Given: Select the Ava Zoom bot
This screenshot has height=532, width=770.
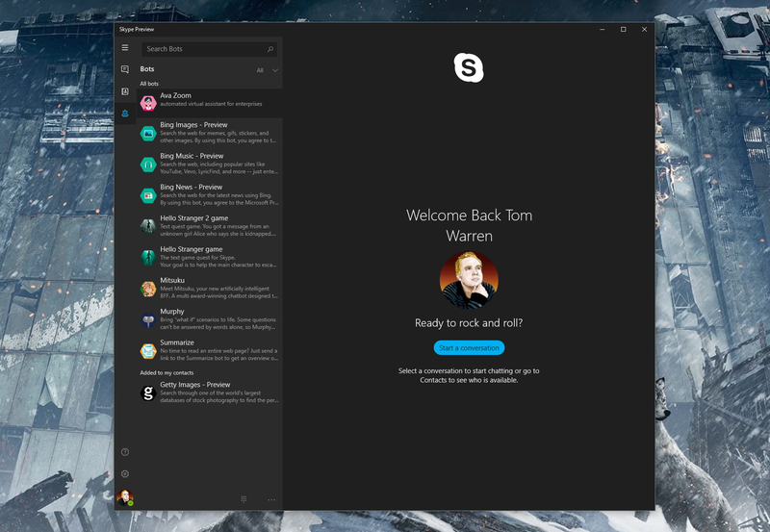Looking at the screenshot, I should coord(210,103).
